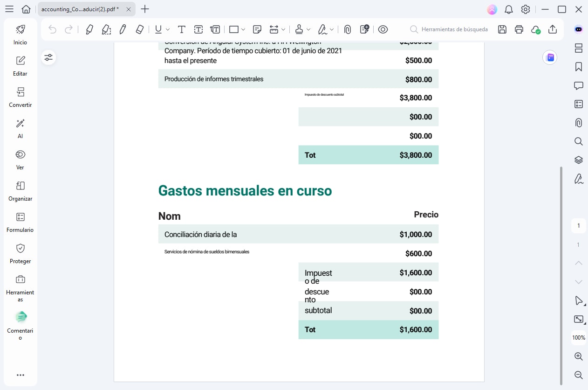
Task: Select the Highlight tool
Action: pos(89,29)
